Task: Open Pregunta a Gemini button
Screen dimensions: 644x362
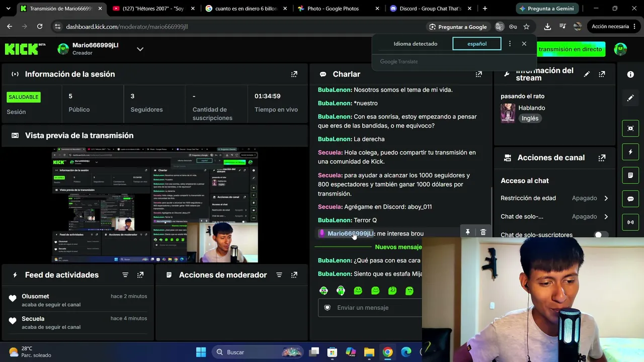Action: click(x=546, y=9)
